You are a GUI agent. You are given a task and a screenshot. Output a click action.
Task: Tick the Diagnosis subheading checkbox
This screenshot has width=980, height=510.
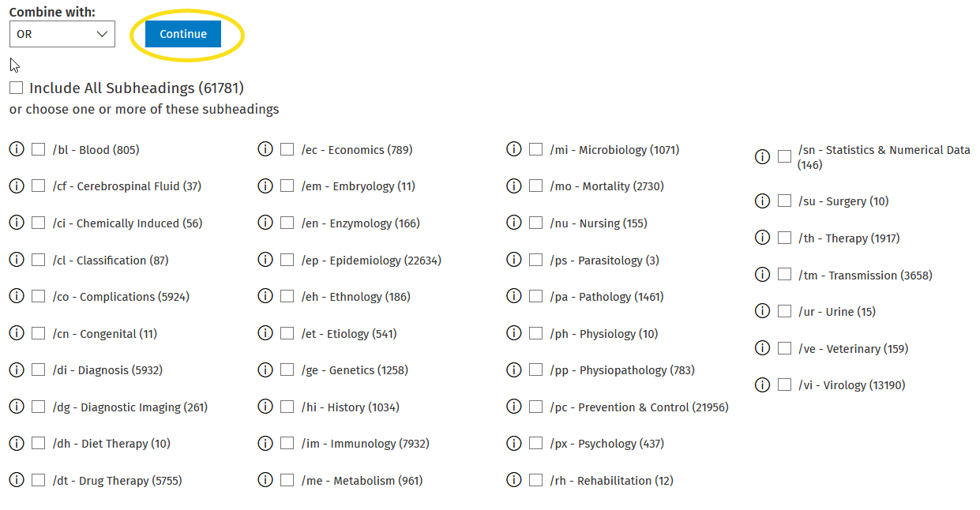point(38,369)
